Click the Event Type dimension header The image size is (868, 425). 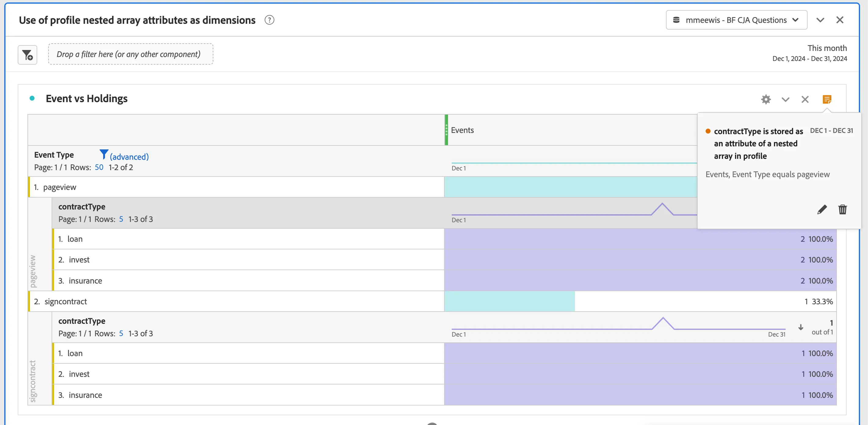click(x=54, y=155)
